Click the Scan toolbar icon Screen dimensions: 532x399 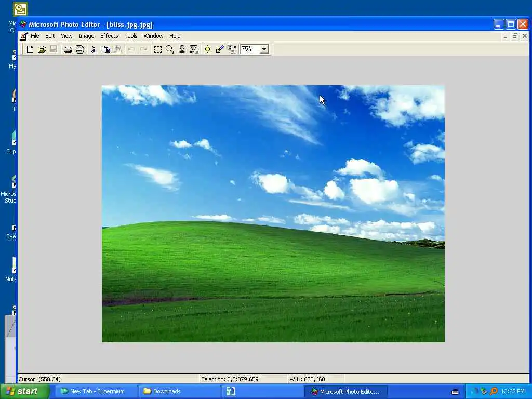(80, 49)
